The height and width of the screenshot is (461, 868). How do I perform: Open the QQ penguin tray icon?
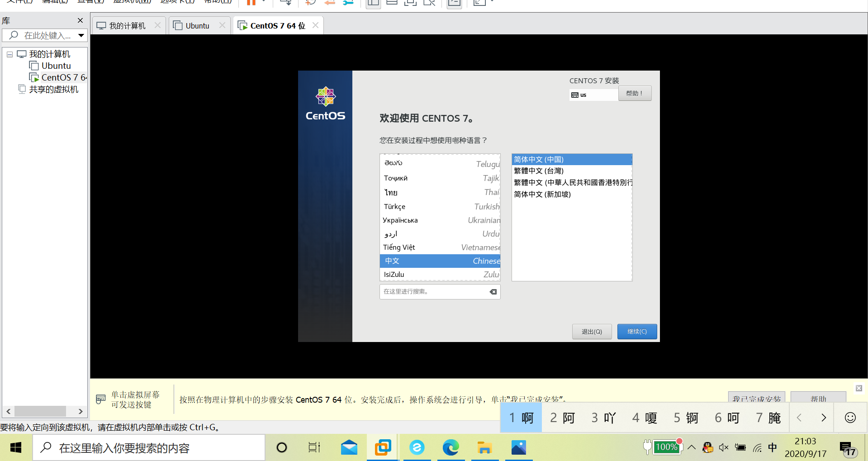(708, 448)
